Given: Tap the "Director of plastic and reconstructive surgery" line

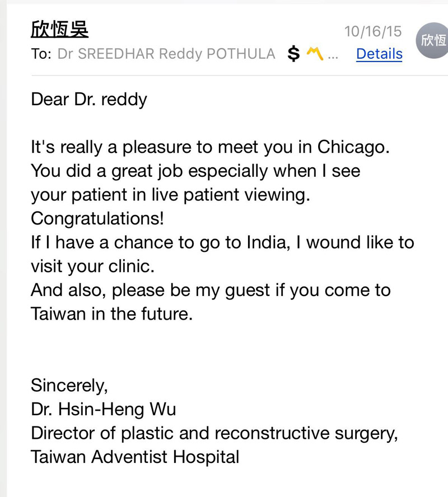Looking at the screenshot, I should tap(214, 433).
